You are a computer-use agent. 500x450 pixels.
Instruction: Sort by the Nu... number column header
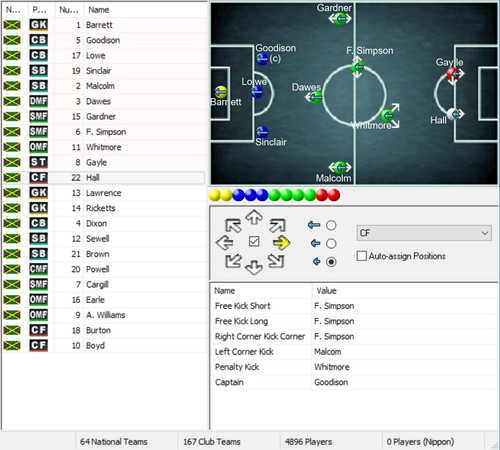click(69, 10)
